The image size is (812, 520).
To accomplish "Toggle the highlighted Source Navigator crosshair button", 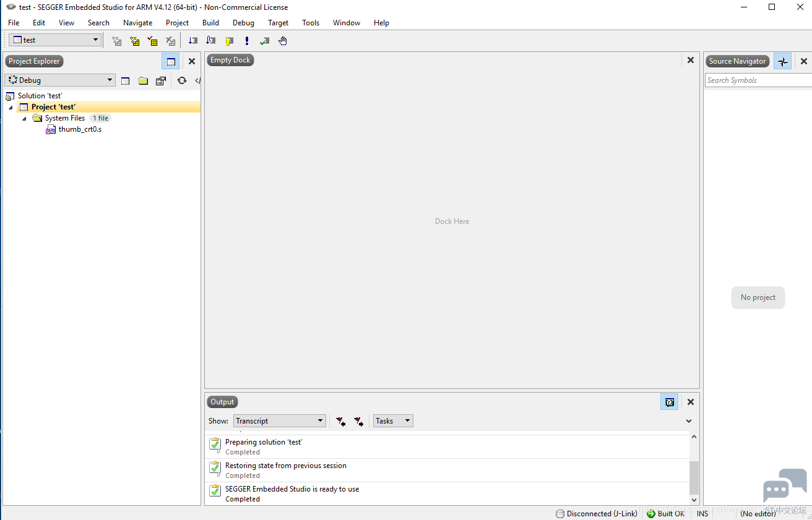I will click(783, 61).
